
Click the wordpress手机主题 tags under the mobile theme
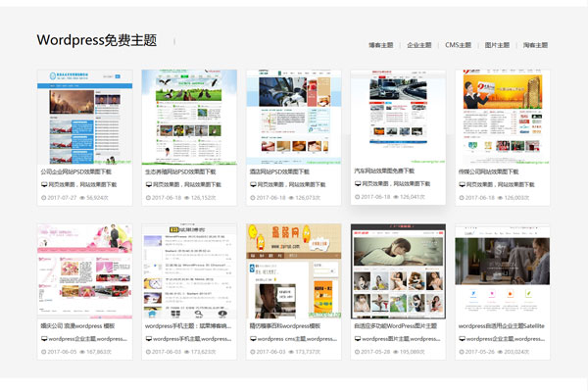point(192,339)
